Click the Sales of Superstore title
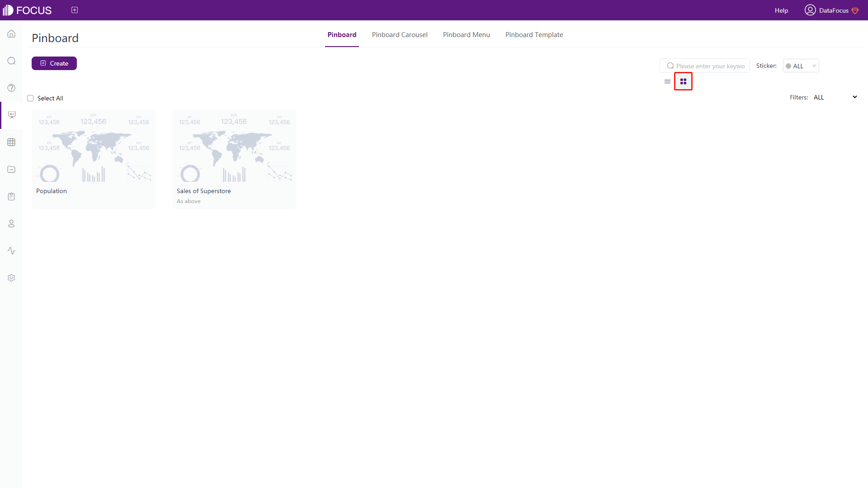Viewport: 868px width, 488px height. (204, 191)
